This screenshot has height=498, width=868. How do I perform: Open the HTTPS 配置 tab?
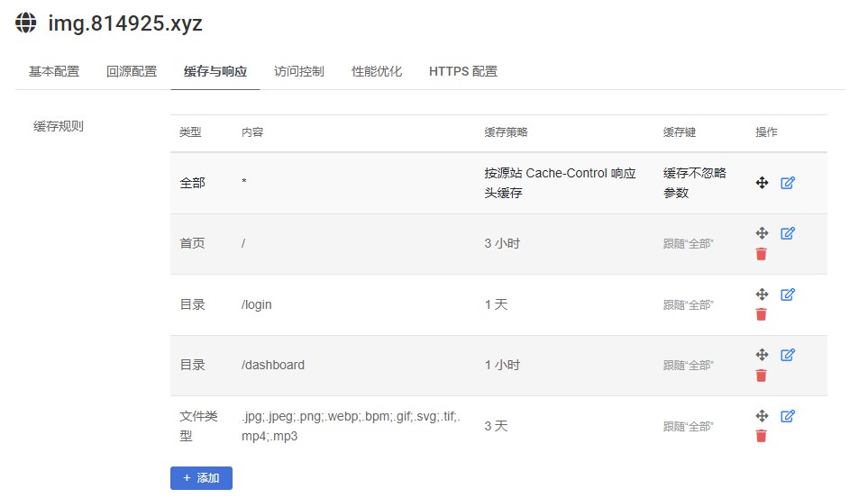point(463,72)
